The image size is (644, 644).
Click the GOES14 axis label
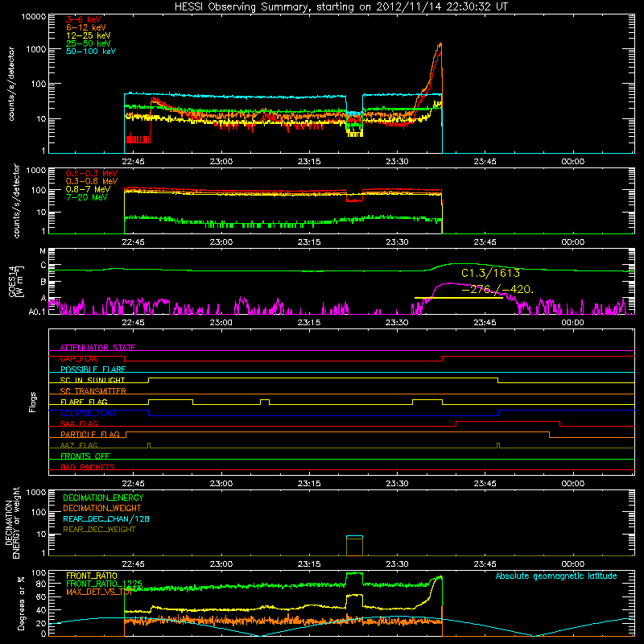click(12, 281)
